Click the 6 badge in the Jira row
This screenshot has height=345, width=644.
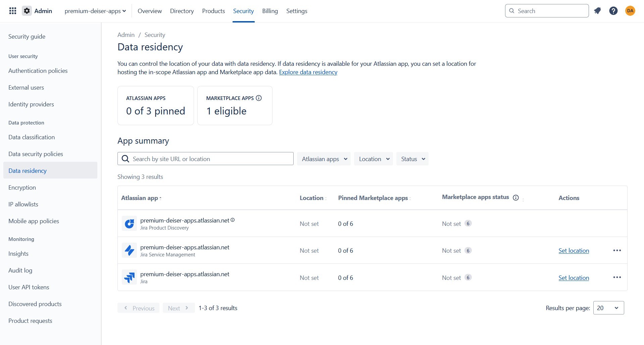(x=468, y=278)
